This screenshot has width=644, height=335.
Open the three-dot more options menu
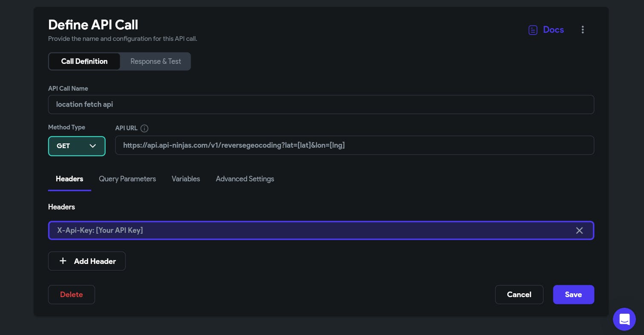(583, 30)
